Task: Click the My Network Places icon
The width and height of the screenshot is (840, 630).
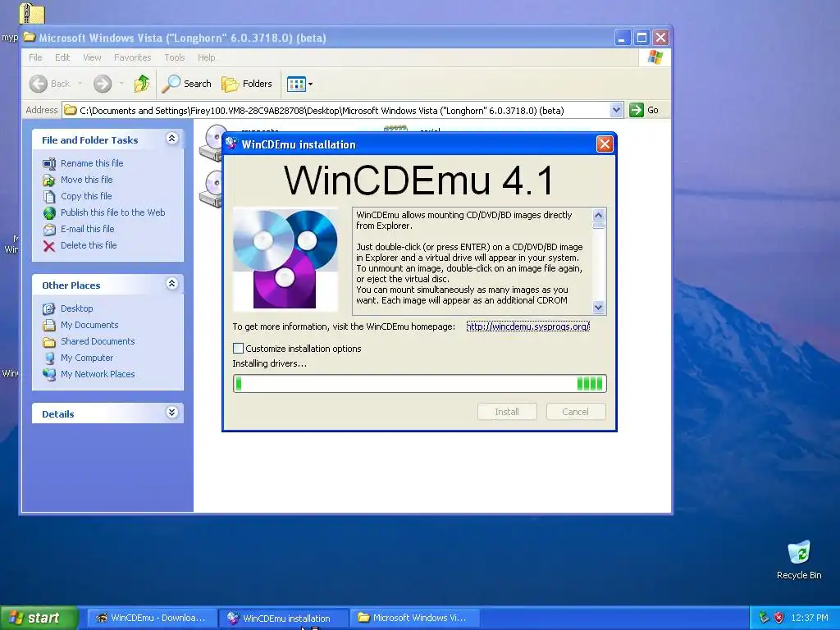Action: click(49, 374)
